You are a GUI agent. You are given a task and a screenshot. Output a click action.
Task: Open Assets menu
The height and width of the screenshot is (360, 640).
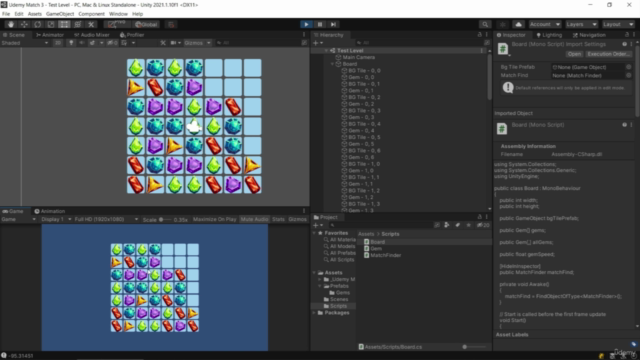click(x=35, y=14)
